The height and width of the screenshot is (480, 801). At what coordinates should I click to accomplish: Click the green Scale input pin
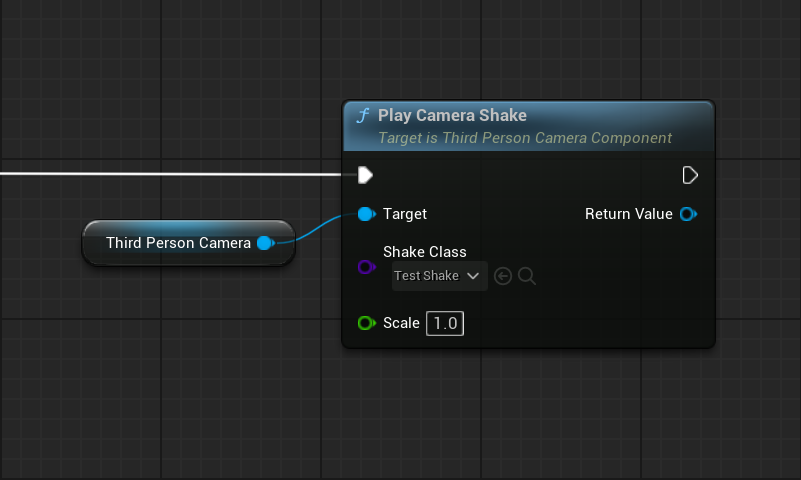coord(366,323)
